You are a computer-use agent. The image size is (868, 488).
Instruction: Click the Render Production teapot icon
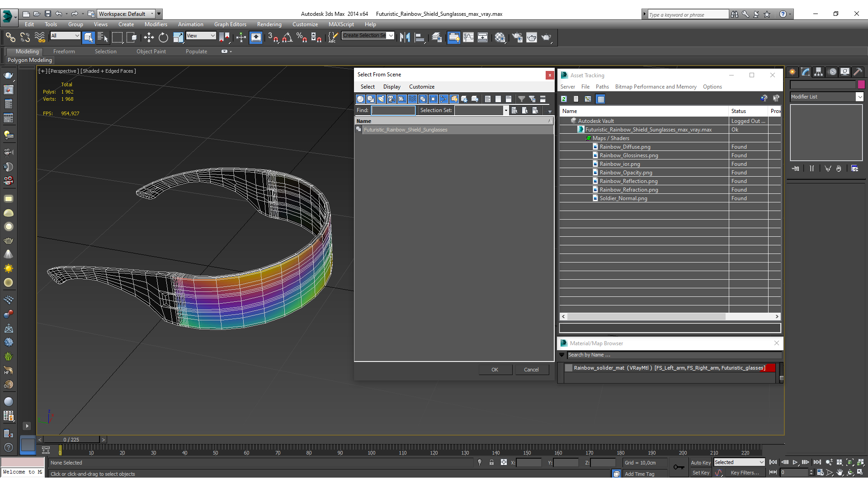tap(546, 38)
